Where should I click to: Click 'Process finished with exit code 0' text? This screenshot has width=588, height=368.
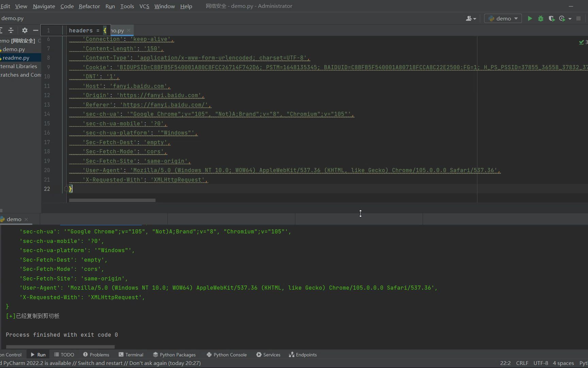[x=62, y=335]
